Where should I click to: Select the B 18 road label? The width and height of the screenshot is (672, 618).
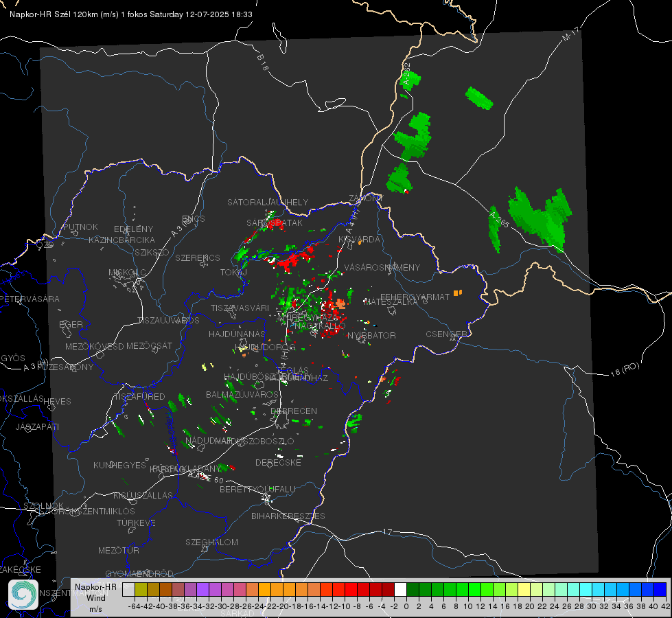[x=262, y=62]
